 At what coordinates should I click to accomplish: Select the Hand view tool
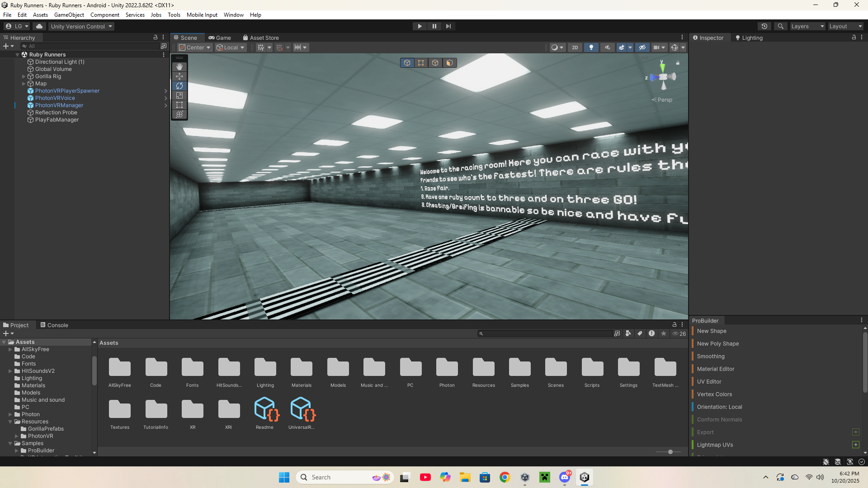[179, 67]
